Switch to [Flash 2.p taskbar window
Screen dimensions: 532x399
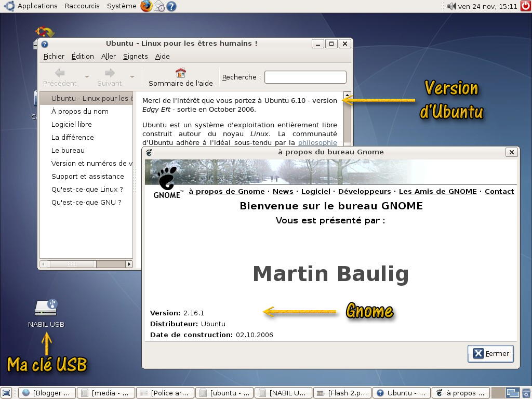(x=342, y=393)
